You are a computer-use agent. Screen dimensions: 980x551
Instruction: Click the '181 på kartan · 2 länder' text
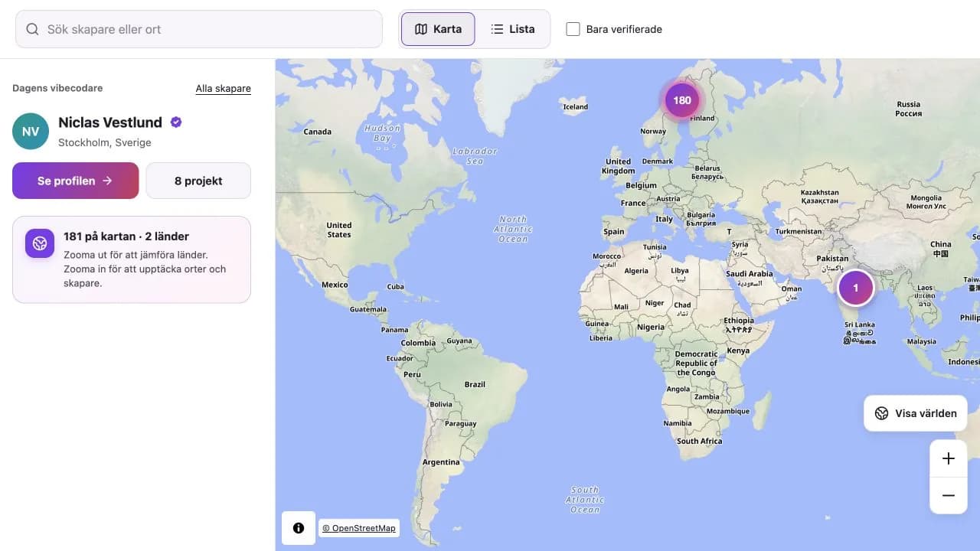pos(126,236)
